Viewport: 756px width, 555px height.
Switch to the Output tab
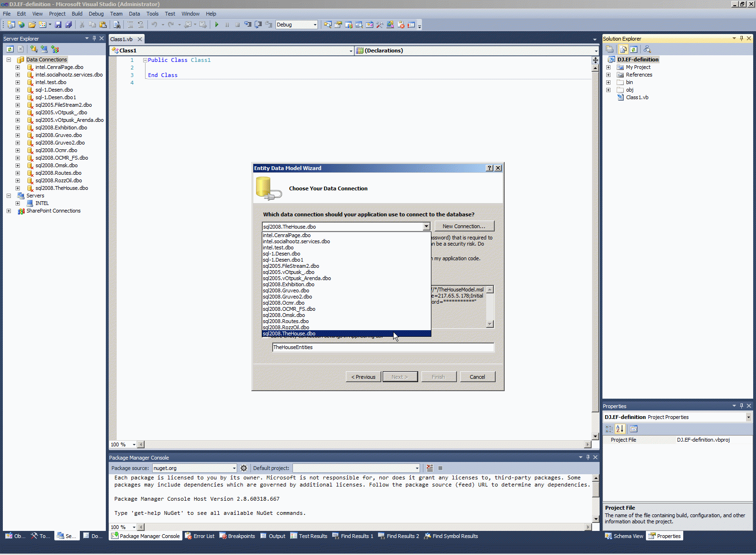pos(273,536)
